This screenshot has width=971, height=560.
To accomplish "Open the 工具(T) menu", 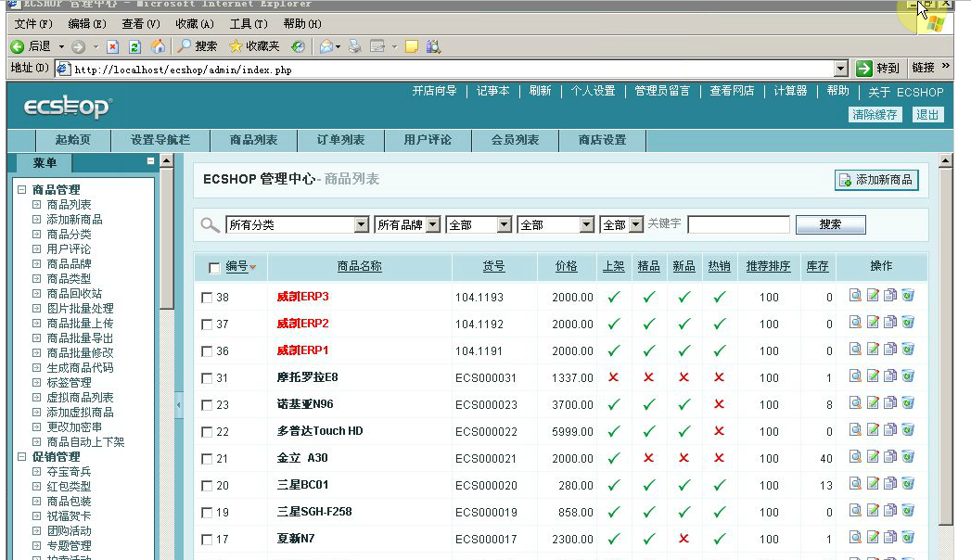I will [249, 23].
